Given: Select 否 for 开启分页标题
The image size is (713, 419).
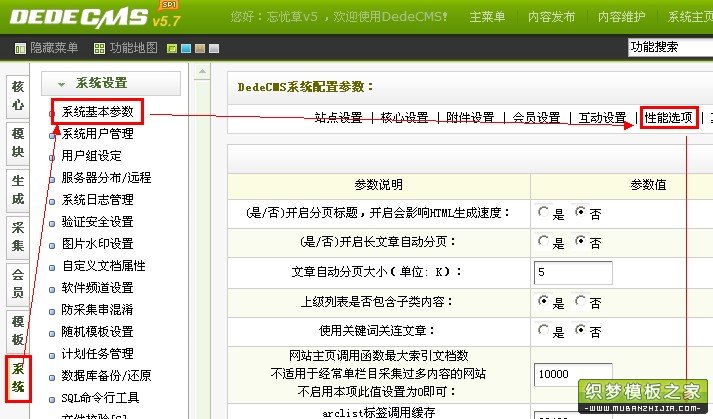Looking at the screenshot, I should coord(580,212).
